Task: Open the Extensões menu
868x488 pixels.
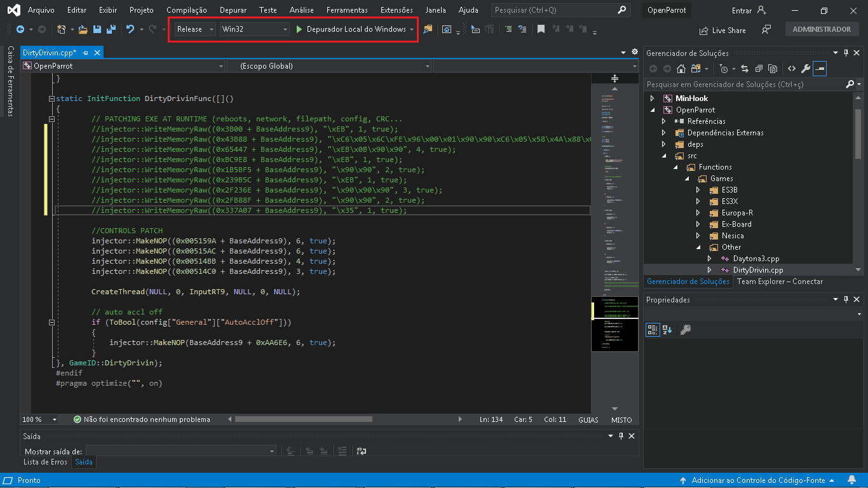Action: tap(397, 10)
